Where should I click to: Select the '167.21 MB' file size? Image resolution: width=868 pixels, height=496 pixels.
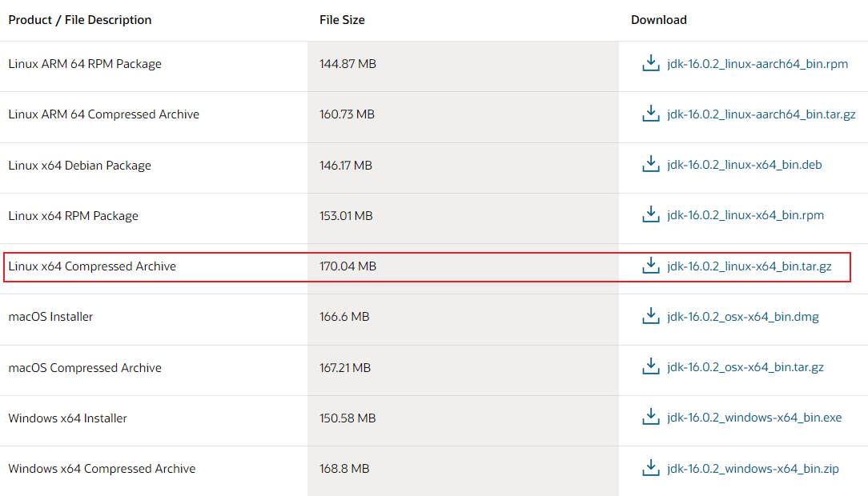pos(345,368)
